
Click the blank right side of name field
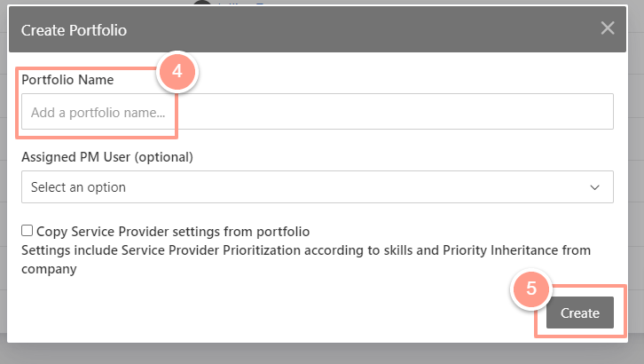pos(394,112)
